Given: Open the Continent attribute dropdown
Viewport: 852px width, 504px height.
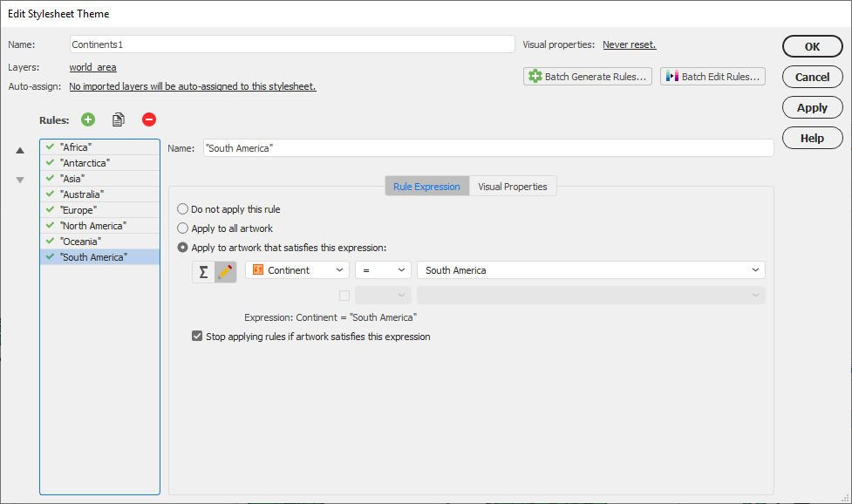Looking at the screenshot, I should pos(297,270).
